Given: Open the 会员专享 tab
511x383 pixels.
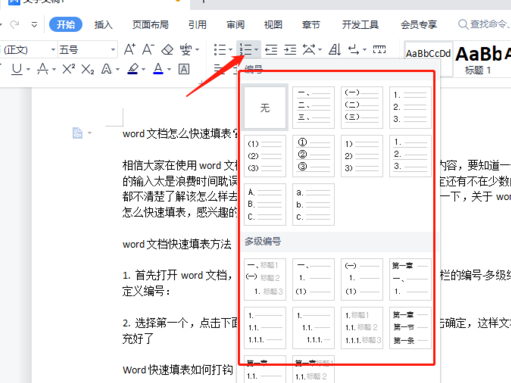Looking at the screenshot, I should tap(419, 24).
